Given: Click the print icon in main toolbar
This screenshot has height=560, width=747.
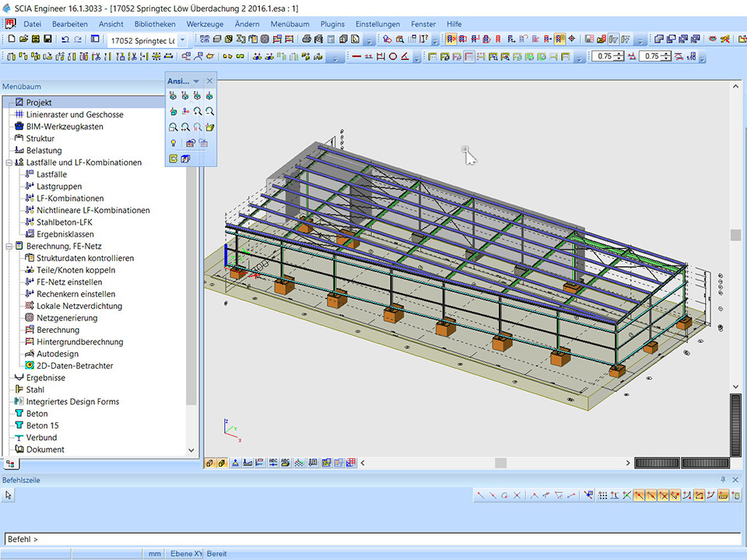Looking at the screenshot, I should point(307,39).
